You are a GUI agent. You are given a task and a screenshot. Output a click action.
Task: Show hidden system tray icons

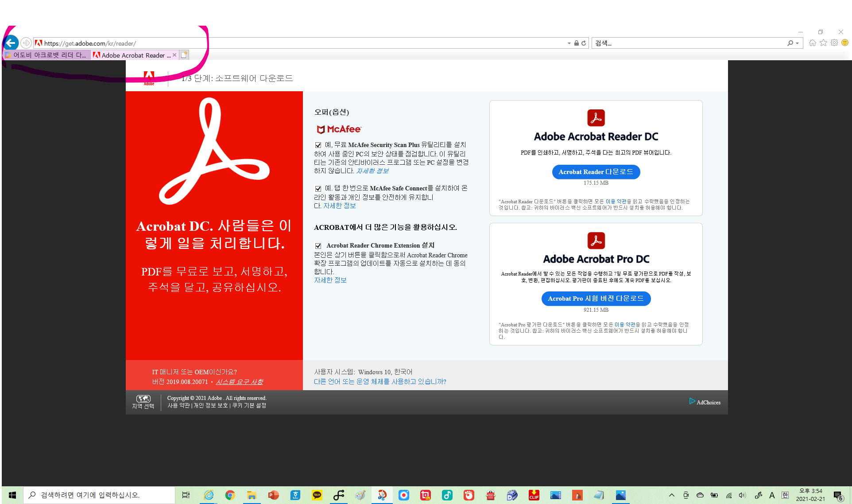(671, 495)
